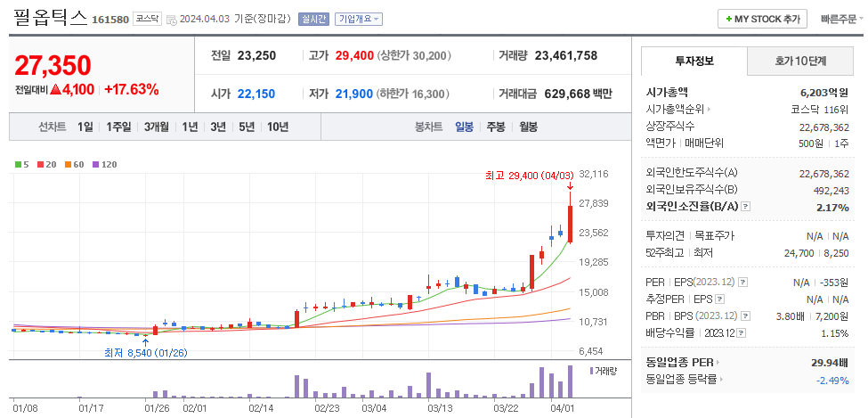868x418 pixels.
Task: Switch to the 투자정보 tab
Action: [x=694, y=61]
